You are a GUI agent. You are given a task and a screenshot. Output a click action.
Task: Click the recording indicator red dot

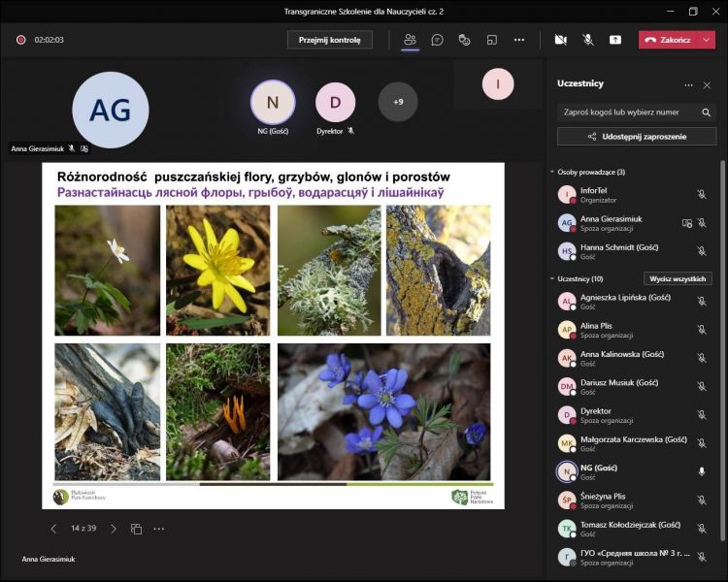click(20, 40)
